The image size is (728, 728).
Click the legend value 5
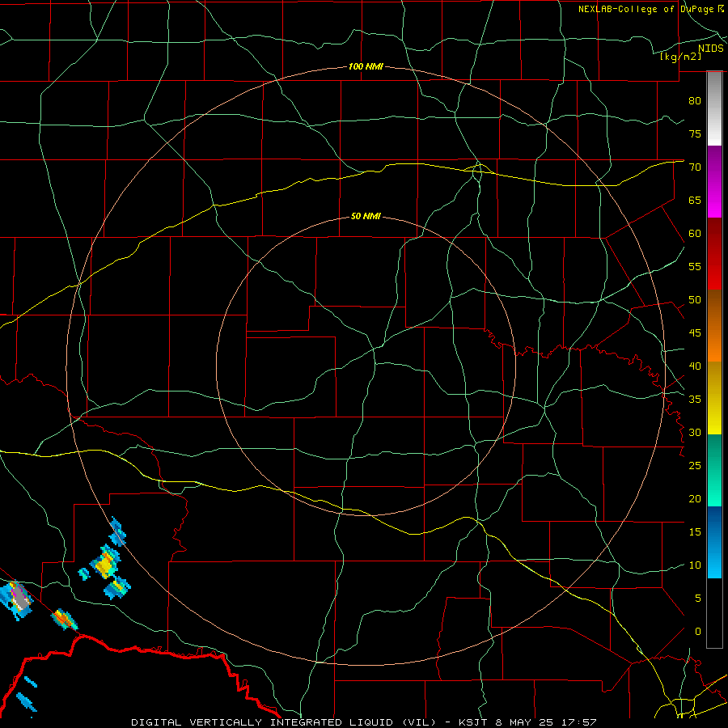[x=698, y=598]
